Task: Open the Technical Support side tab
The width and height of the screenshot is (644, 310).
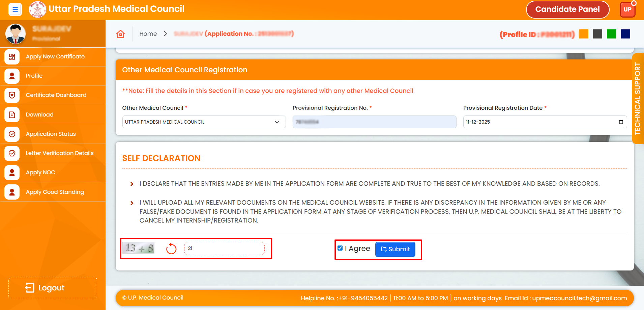Action: (x=637, y=99)
